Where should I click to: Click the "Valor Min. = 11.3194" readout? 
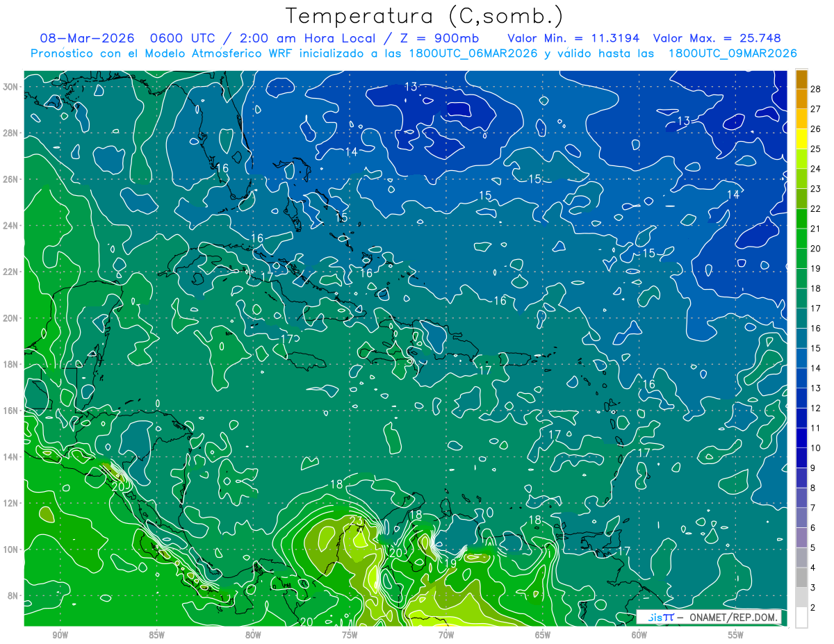pos(573,38)
